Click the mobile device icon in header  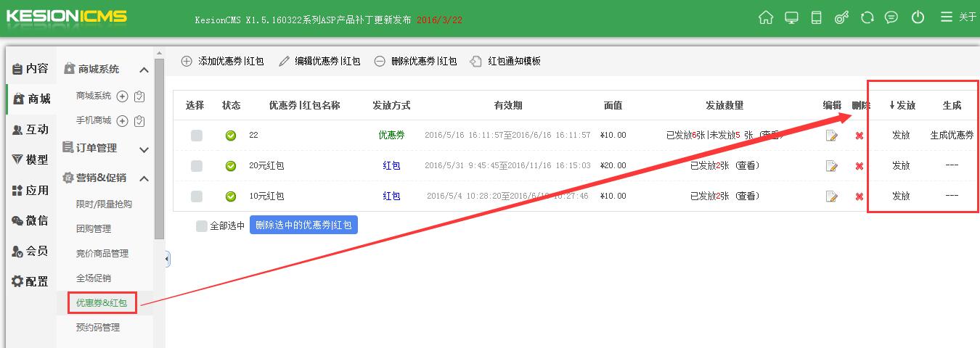[816, 17]
